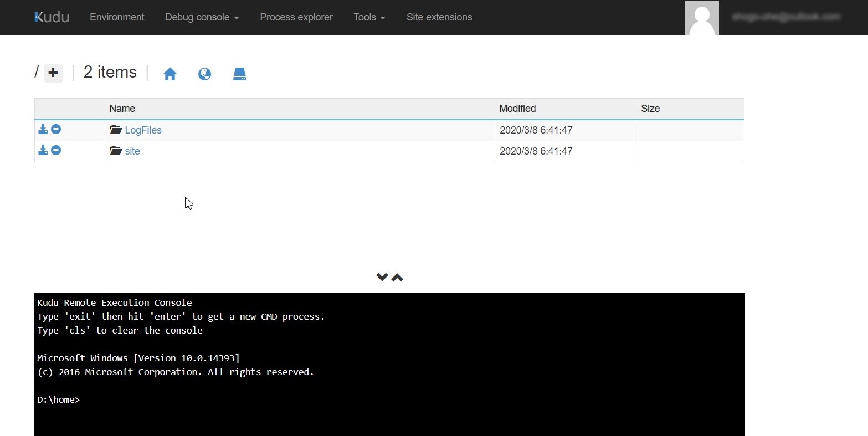Download the LogFiles folder as zip
The height and width of the screenshot is (436, 868).
pos(43,129)
